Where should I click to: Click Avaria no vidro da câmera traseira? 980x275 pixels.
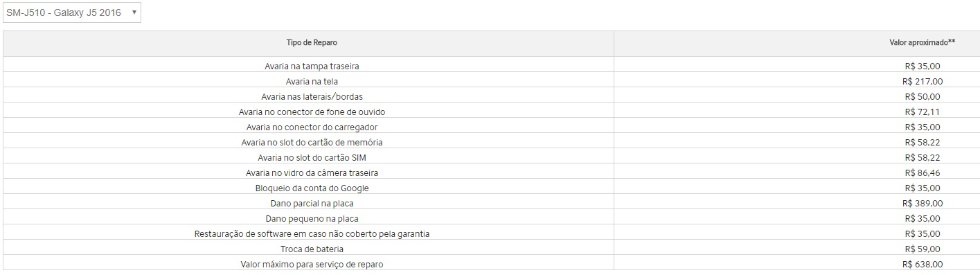click(312, 172)
